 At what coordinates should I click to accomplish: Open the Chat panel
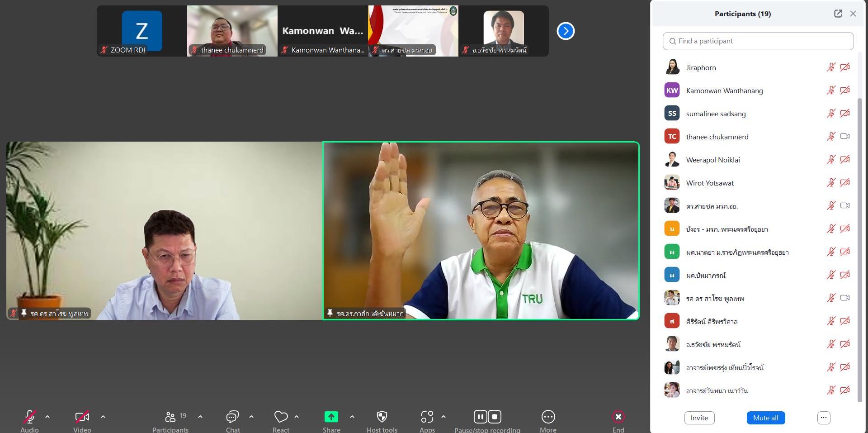click(x=232, y=417)
